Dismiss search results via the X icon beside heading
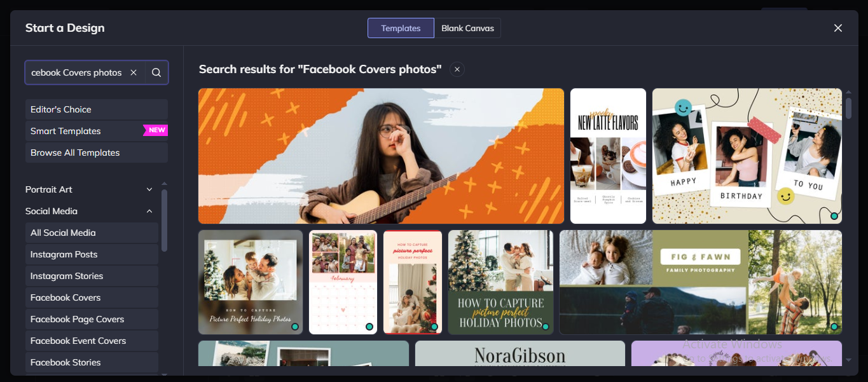 (x=457, y=69)
